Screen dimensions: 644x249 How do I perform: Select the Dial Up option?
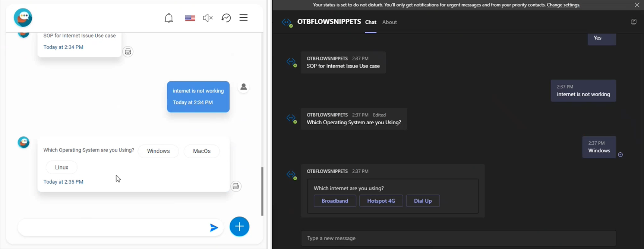[x=423, y=201]
